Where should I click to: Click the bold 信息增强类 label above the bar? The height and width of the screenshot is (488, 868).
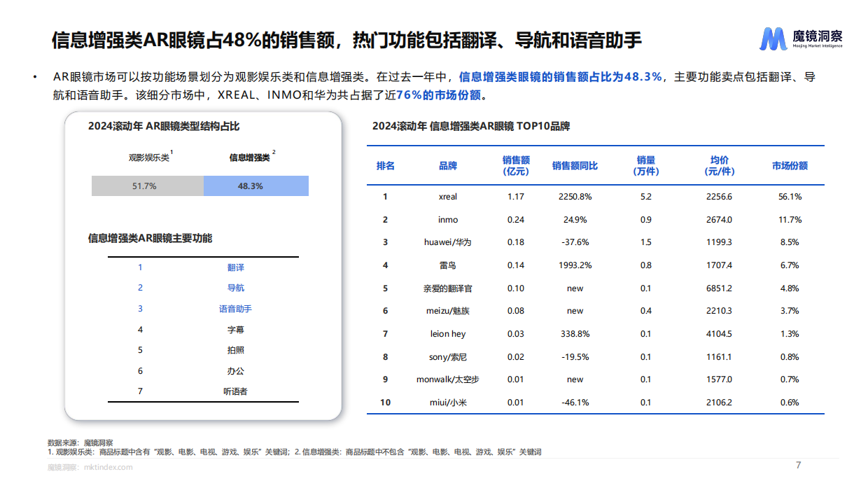[x=250, y=158]
